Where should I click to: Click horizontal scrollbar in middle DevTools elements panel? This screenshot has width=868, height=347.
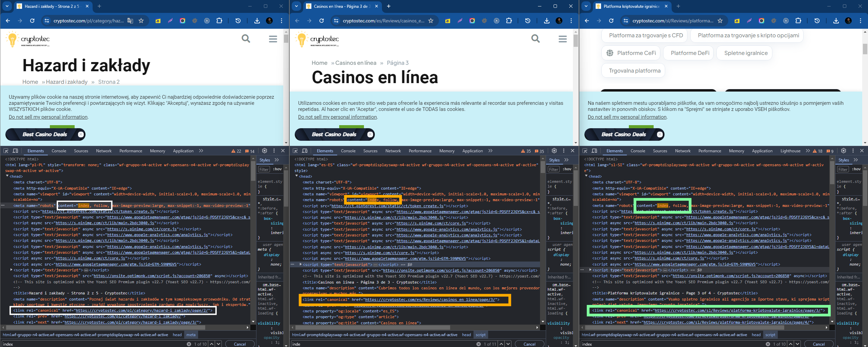pos(372,327)
